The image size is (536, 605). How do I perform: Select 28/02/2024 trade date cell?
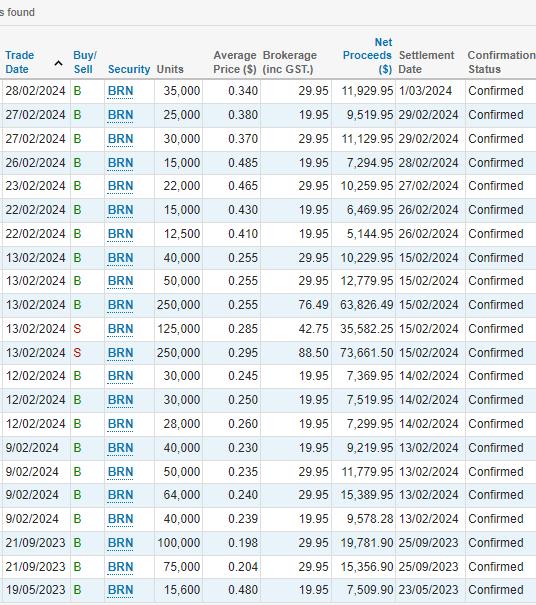pos(36,91)
